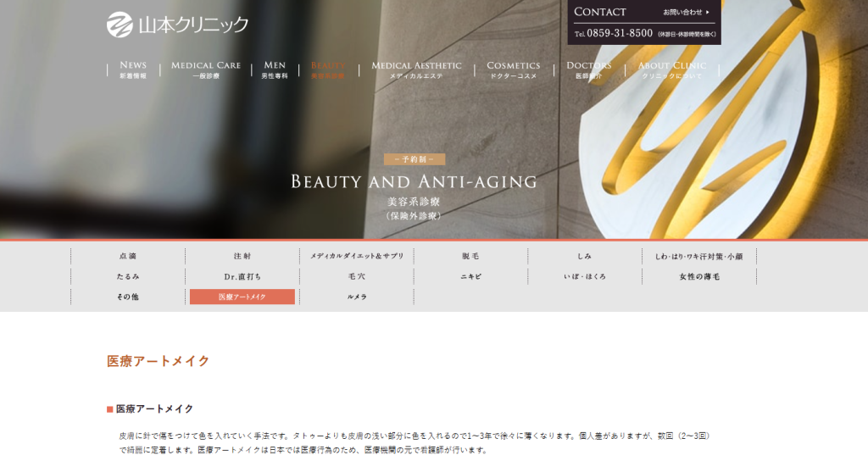Open the しみ treatment tab
This screenshot has width=868, height=472.
pos(584,256)
